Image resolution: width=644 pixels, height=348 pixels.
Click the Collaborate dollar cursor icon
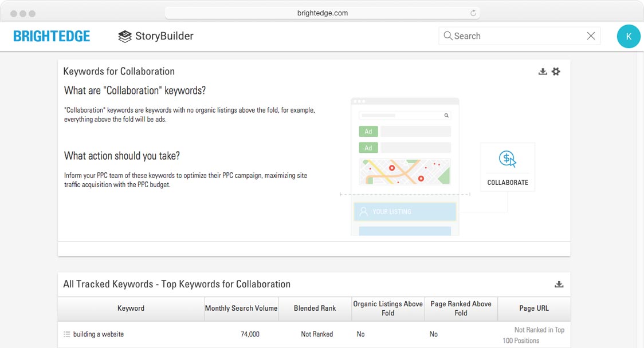507,159
